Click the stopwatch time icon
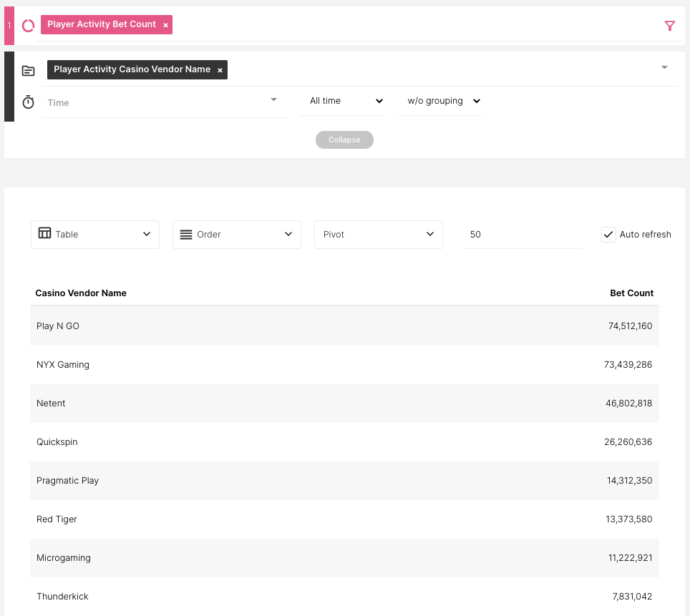690x616 pixels. (29, 102)
